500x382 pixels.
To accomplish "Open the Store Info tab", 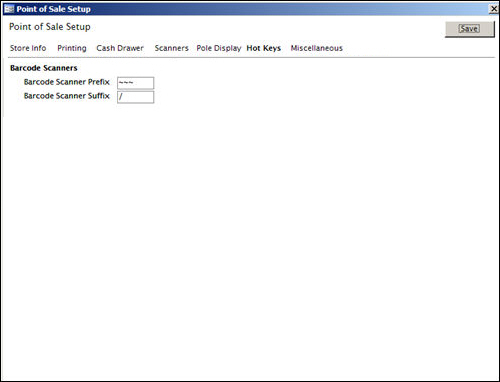I will coord(28,48).
